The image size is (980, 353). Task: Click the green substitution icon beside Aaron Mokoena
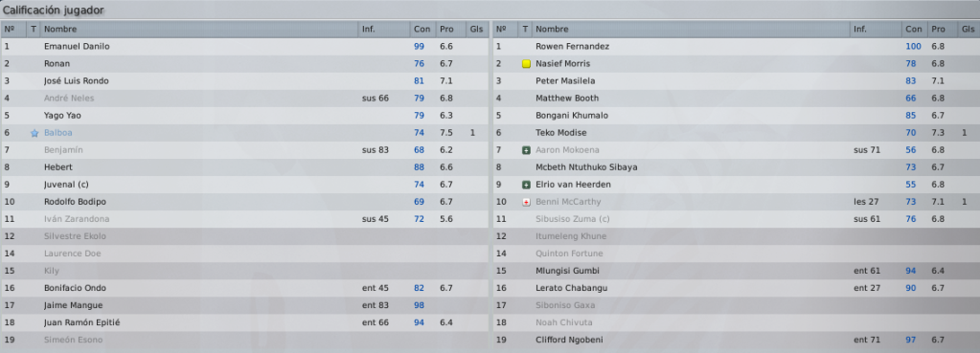click(x=526, y=150)
